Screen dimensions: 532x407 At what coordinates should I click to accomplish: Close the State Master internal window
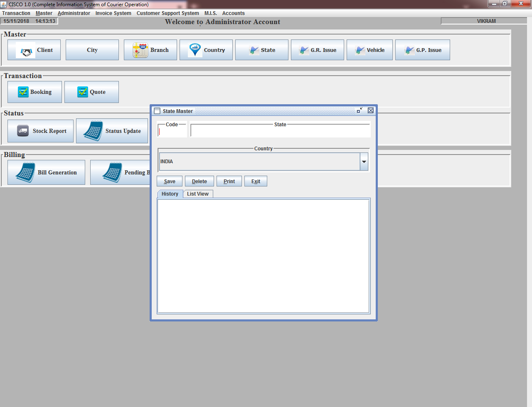371,110
